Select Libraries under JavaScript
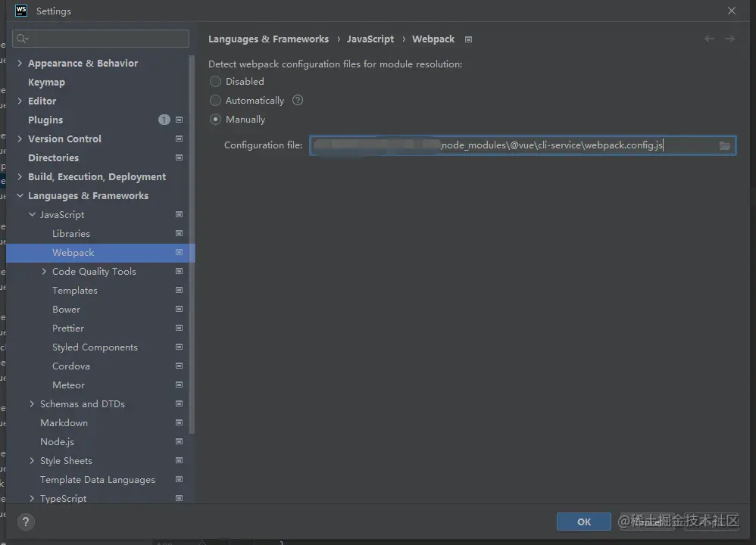Screen dimensions: 756x545 pyautogui.click(x=71, y=234)
